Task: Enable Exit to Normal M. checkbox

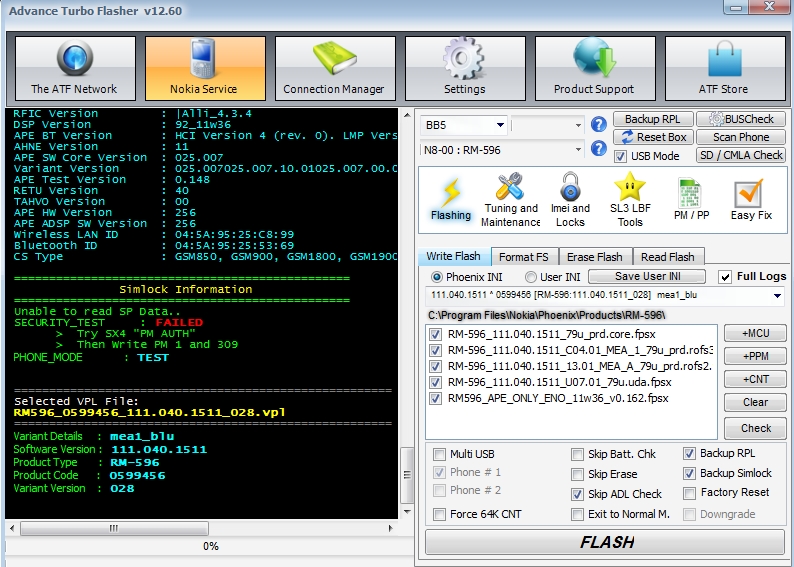Action: 577,514
